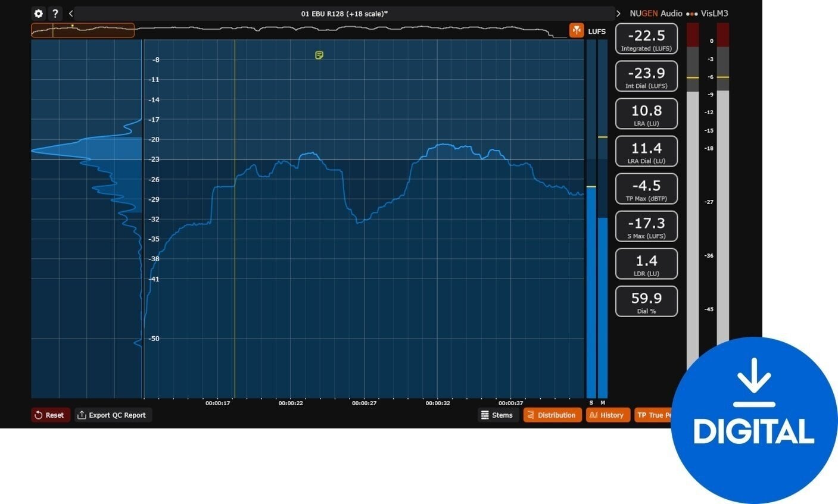838x504 pixels.
Task: Click the 00:00:17 time label
Action: (x=217, y=403)
